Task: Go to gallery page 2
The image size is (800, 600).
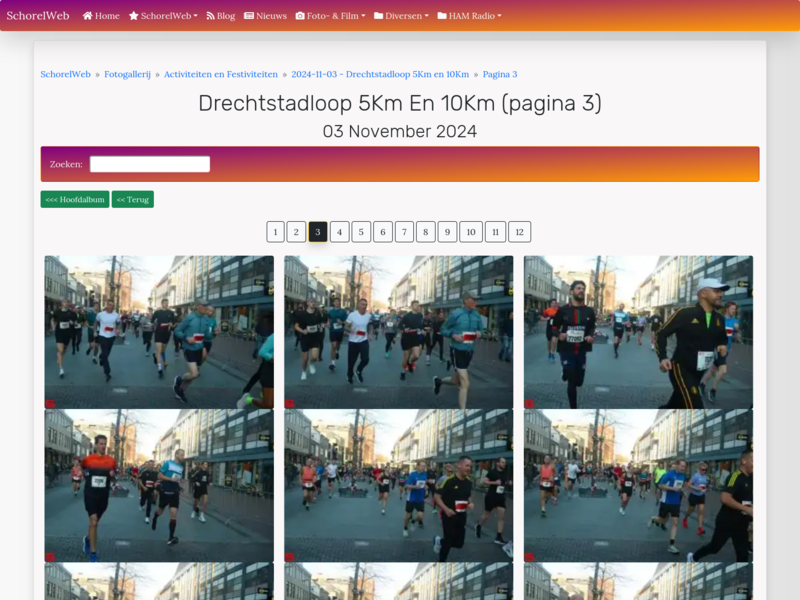Action: (x=296, y=232)
